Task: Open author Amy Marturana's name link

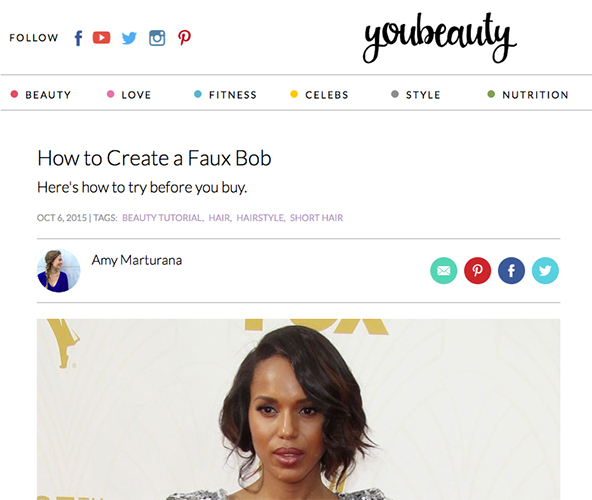Action: point(137,260)
